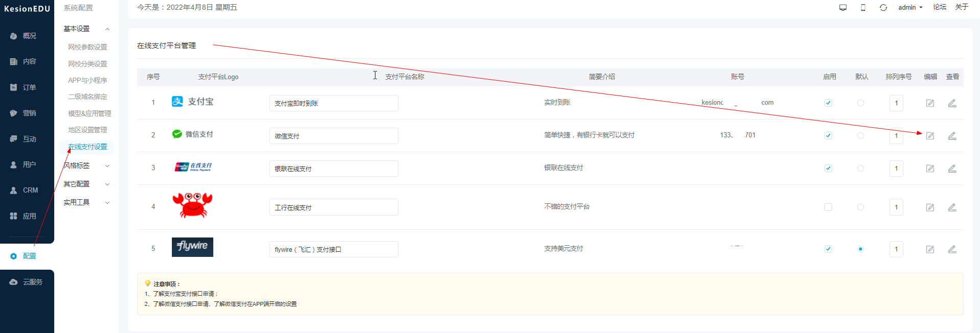This screenshot has height=333, width=980.
Task: Click the mobile phone preview icon
Action: [863, 8]
